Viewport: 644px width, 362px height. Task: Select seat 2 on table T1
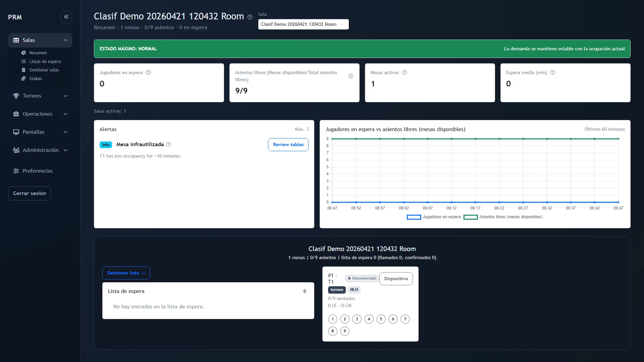coord(345,319)
